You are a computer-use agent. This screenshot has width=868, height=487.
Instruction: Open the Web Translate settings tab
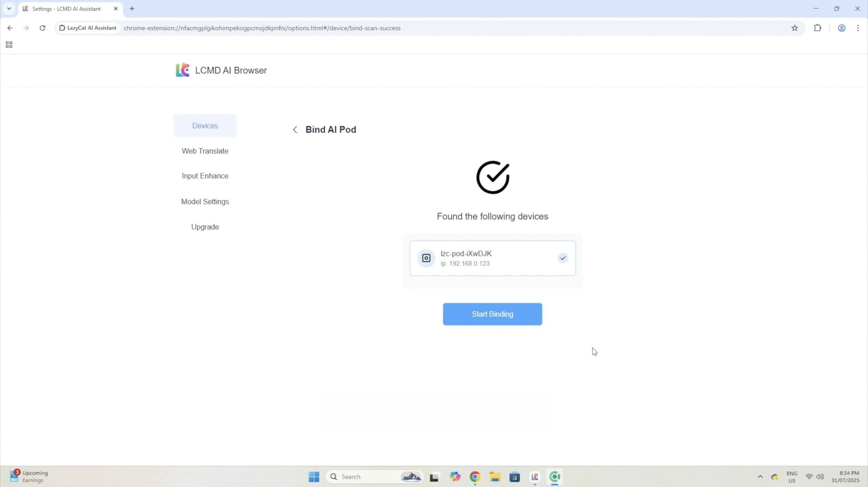(x=205, y=151)
